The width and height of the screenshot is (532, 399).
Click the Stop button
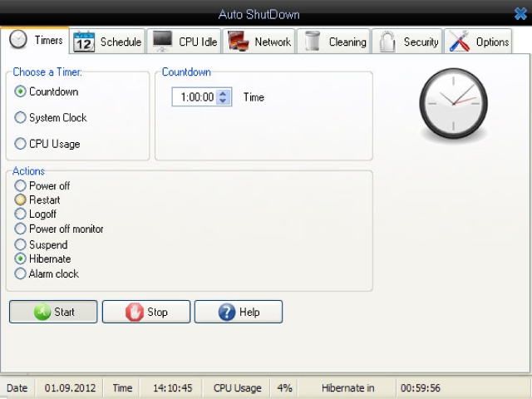tap(146, 312)
